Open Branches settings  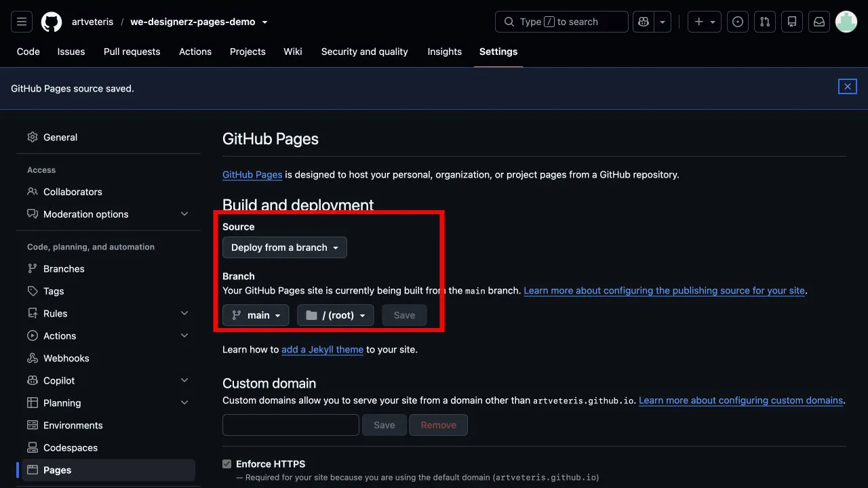[108, 268]
